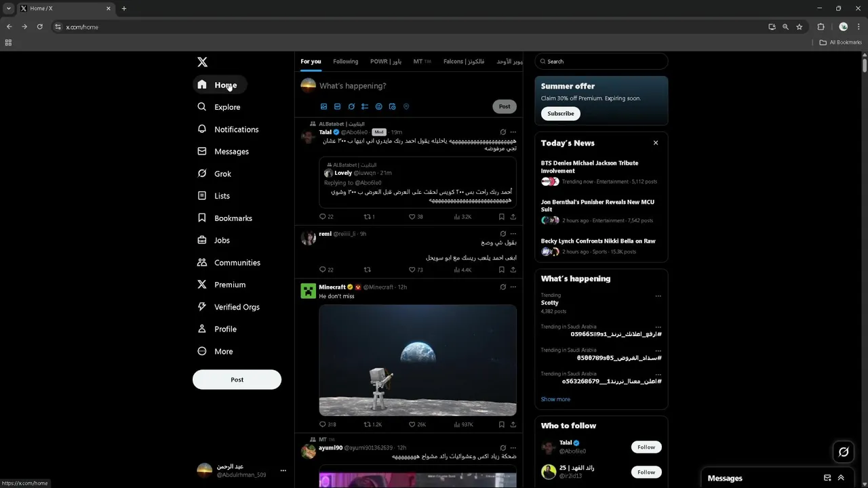This screenshot has height=488, width=868.
Task: Expand the More menu in sidebar
Action: pos(215,351)
